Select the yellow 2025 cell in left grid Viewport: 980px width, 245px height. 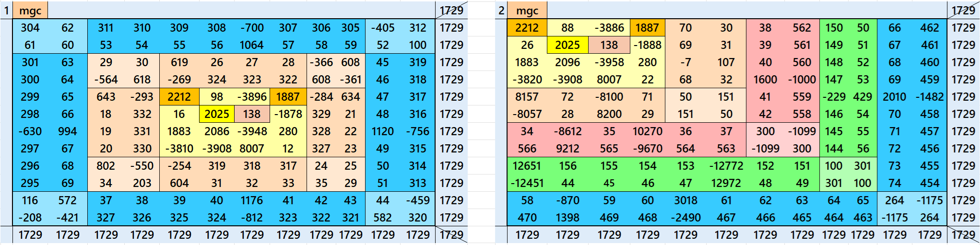pos(216,114)
